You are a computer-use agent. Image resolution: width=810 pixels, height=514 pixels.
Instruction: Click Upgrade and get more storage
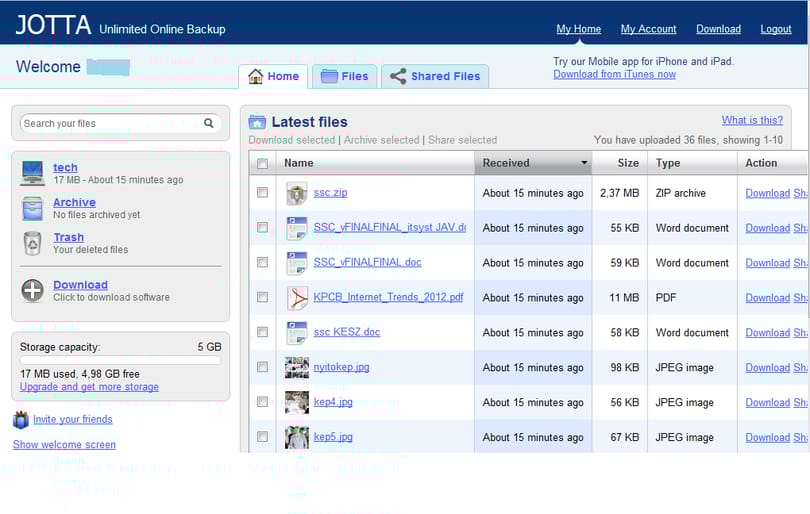pyautogui.click(x=89, y=387)
